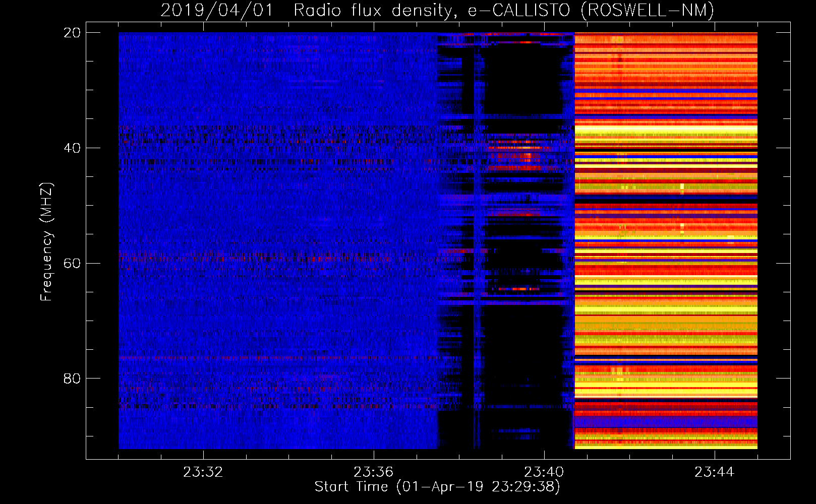Click the 60 MHz frequency tick label

click(x=72, y=263)
